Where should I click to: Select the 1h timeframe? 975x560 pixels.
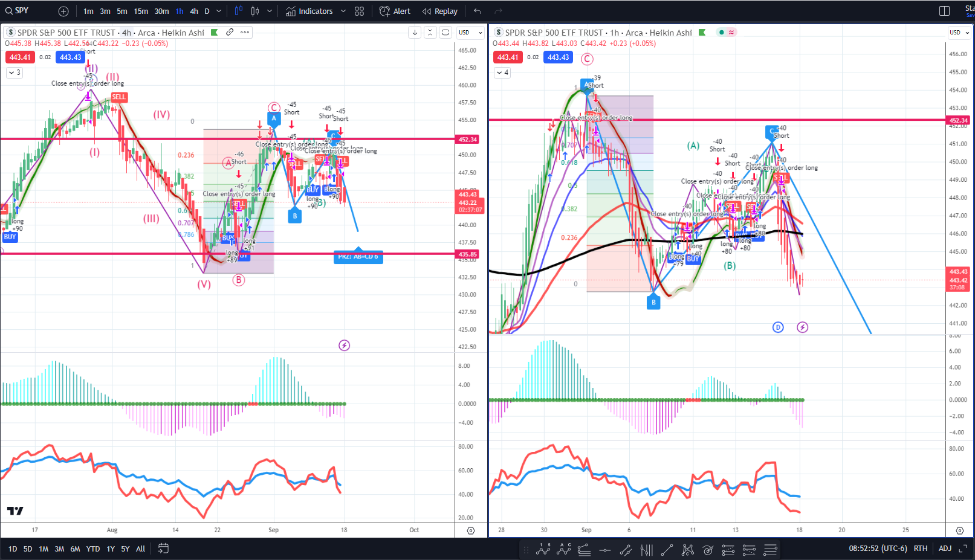pos(180,11)
